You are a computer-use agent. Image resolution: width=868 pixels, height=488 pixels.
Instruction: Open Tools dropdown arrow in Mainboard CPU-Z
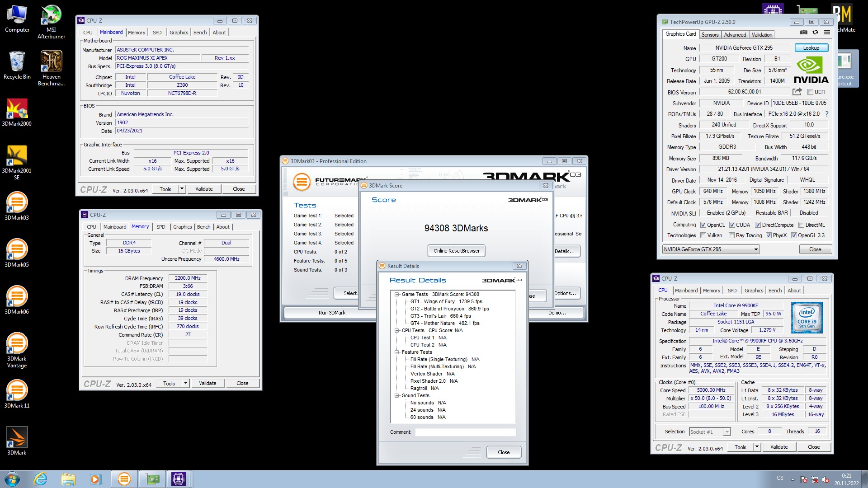182,189
